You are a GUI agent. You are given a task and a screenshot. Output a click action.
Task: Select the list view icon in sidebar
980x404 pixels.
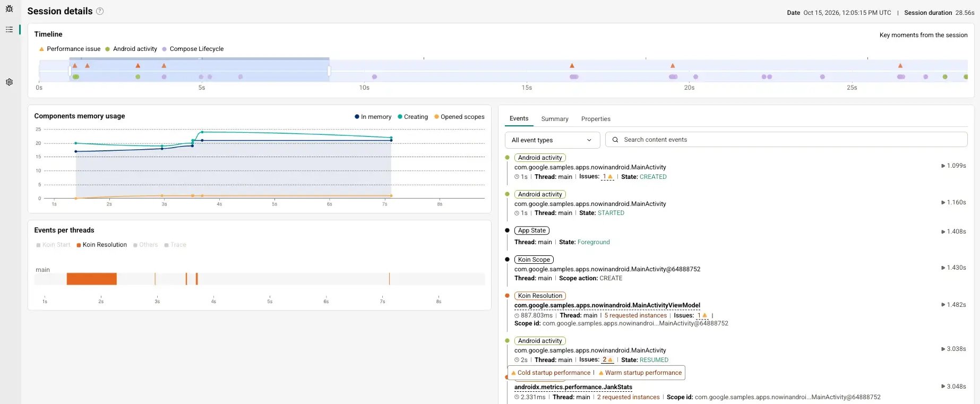[9, 29]
